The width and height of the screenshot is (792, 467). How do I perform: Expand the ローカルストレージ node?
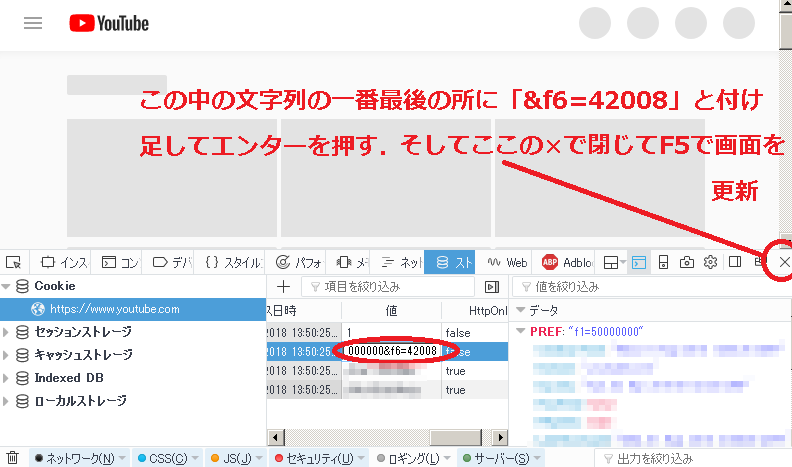tap(6, 401)
